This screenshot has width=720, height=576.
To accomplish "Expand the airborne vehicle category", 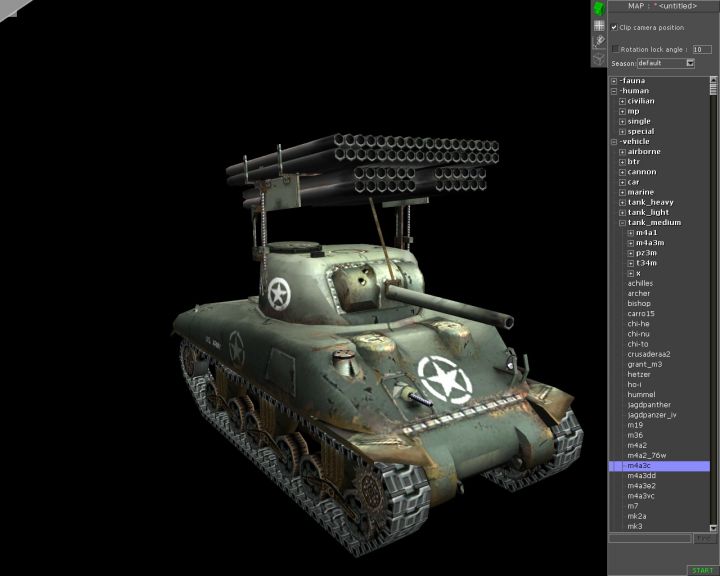I will [x=622, y=152].
